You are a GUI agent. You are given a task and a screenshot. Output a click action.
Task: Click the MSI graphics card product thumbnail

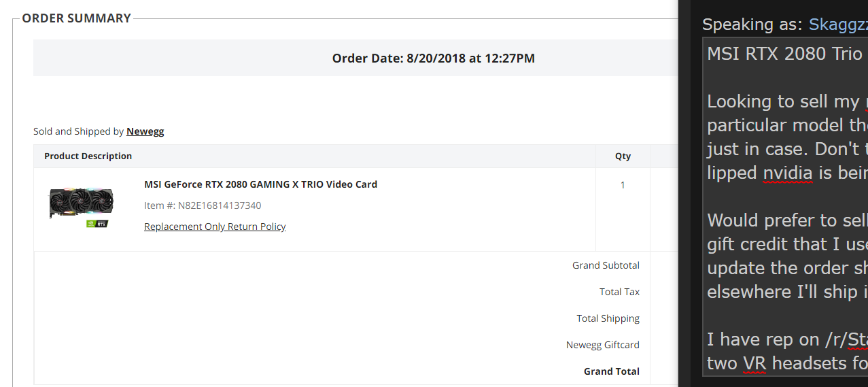click(x=81, y=207)
